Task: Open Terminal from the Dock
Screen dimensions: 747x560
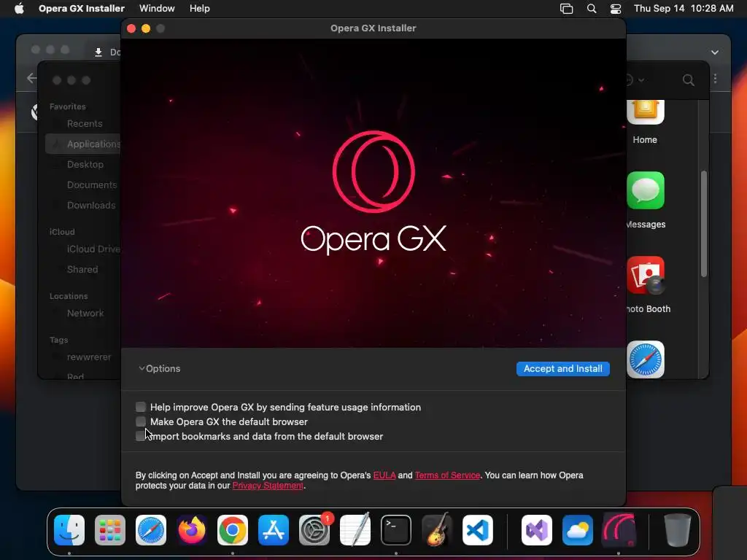Action: 396,530
